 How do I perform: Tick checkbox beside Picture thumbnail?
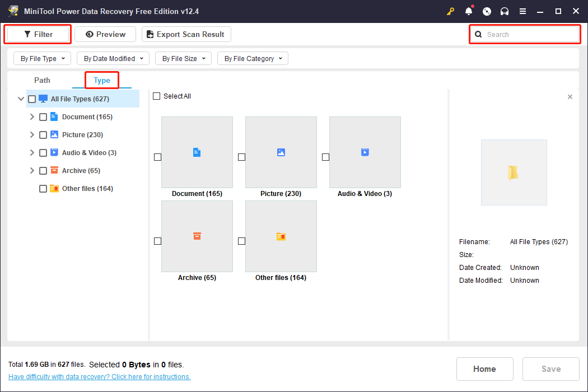coord(241,157)
